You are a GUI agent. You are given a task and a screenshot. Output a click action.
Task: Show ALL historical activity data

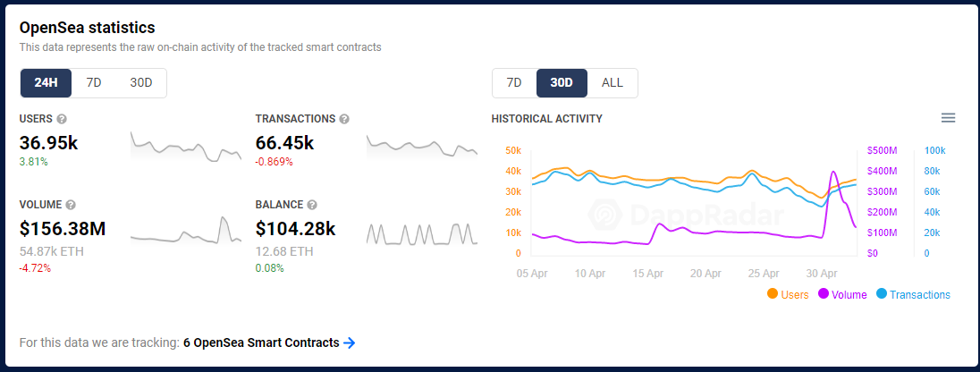pos(612,83)
